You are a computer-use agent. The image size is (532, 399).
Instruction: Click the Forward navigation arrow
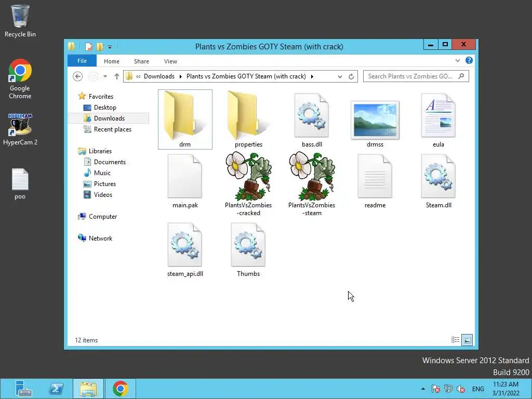click(x=93, y=76)
